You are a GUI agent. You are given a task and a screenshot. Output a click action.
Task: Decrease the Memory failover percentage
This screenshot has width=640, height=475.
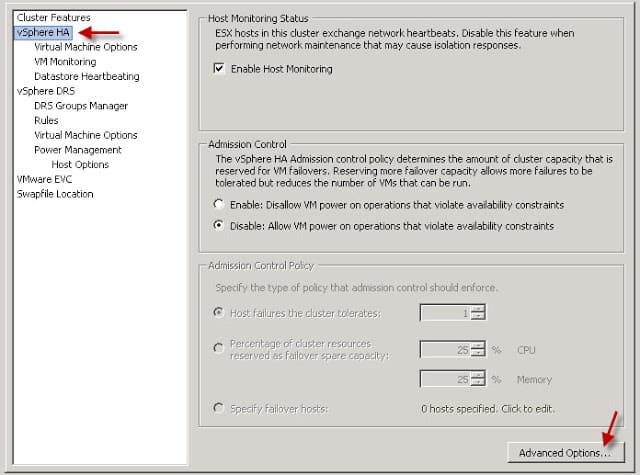(x=478, y=383)
